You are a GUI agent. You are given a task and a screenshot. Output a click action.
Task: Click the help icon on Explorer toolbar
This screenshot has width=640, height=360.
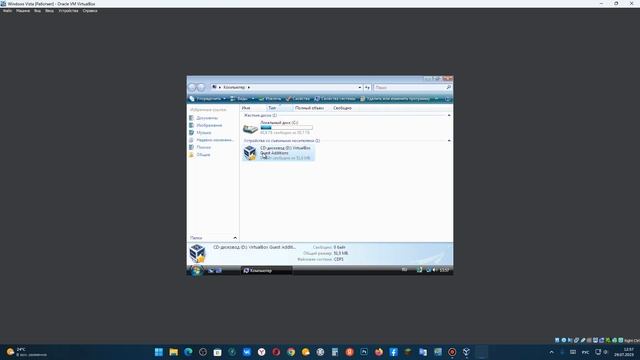[x=447, y=99]
